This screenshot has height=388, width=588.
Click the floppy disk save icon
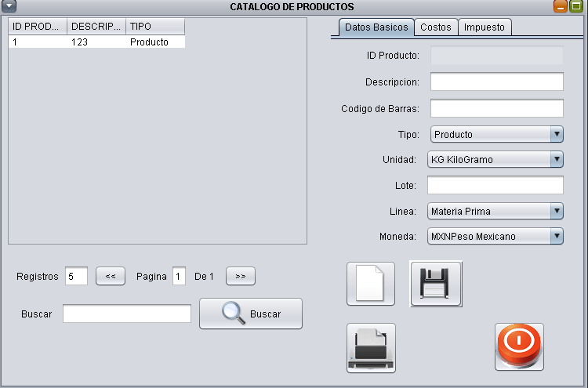[x=436, y=284]
